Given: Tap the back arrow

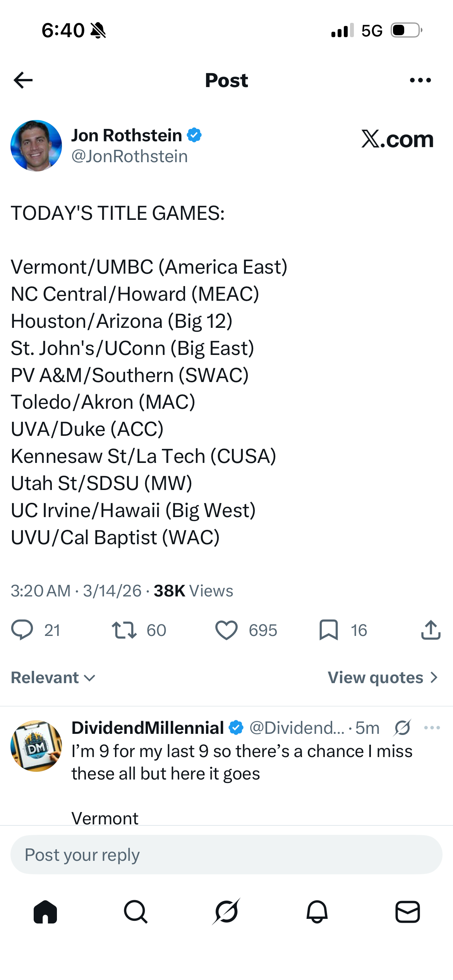Looking at the screenshot, I should tap(23, 80).
